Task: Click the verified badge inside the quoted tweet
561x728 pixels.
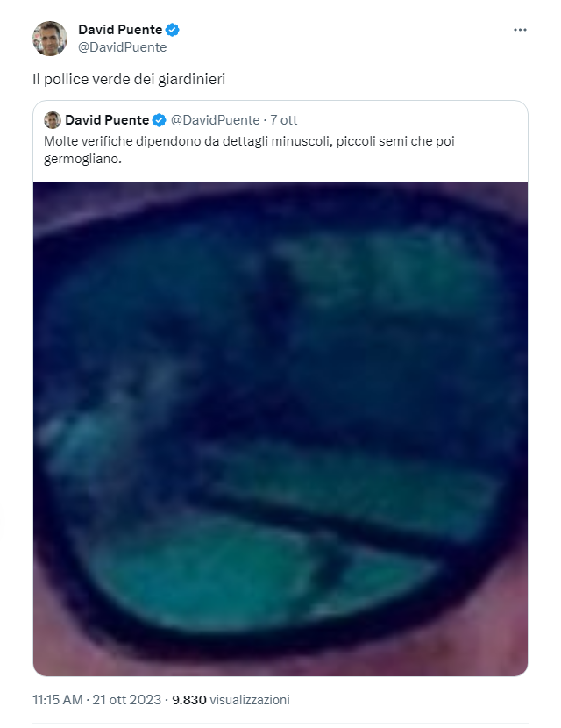Action: (x=160, y=120)
